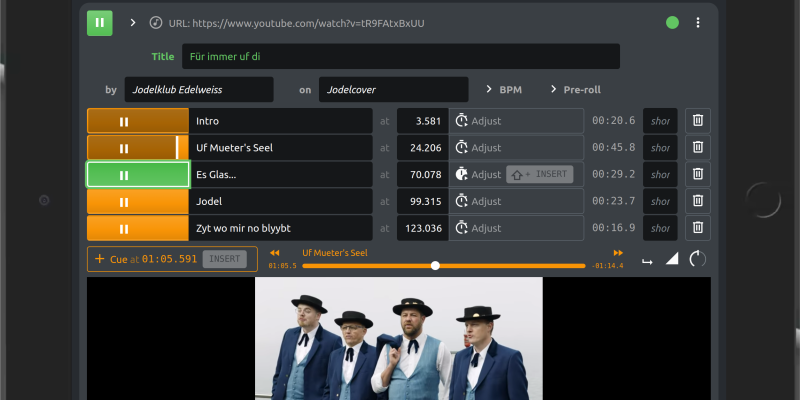Delete the Es Glas... cue

coord(698,174)
